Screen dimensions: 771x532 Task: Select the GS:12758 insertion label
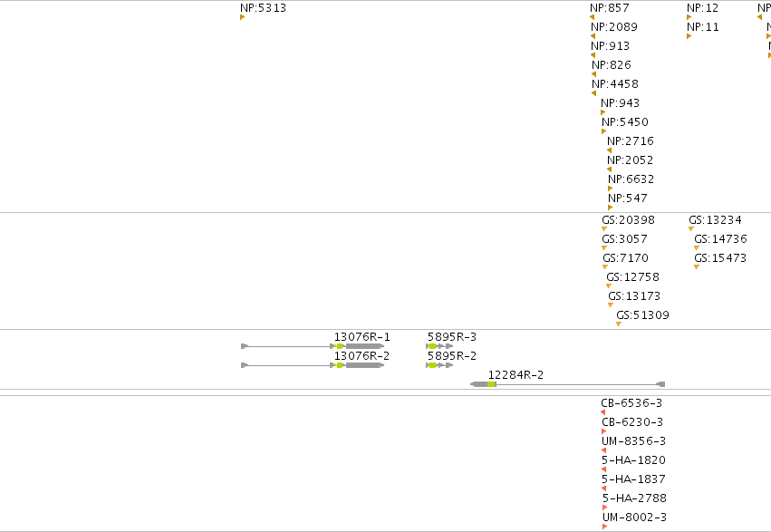coord(632,277)
